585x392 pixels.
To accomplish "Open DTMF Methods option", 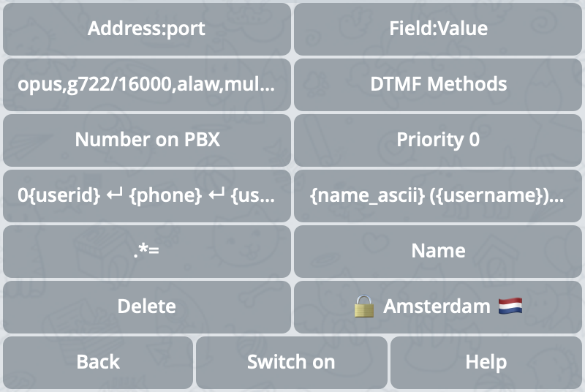I will point(438,85).
